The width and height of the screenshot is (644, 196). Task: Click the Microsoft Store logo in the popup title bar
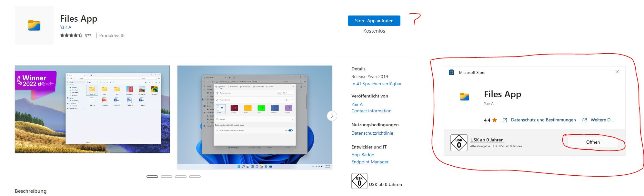coord(452,72)
